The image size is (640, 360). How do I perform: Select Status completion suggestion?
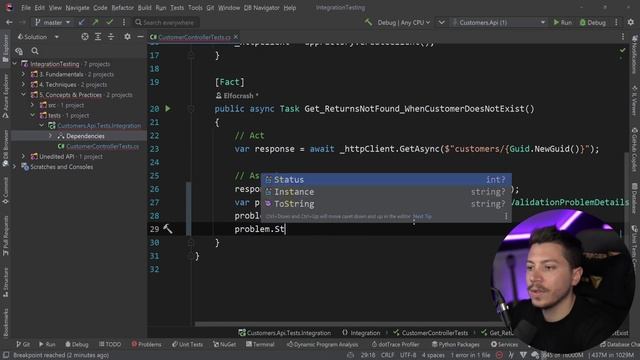[x=386, y=180]
